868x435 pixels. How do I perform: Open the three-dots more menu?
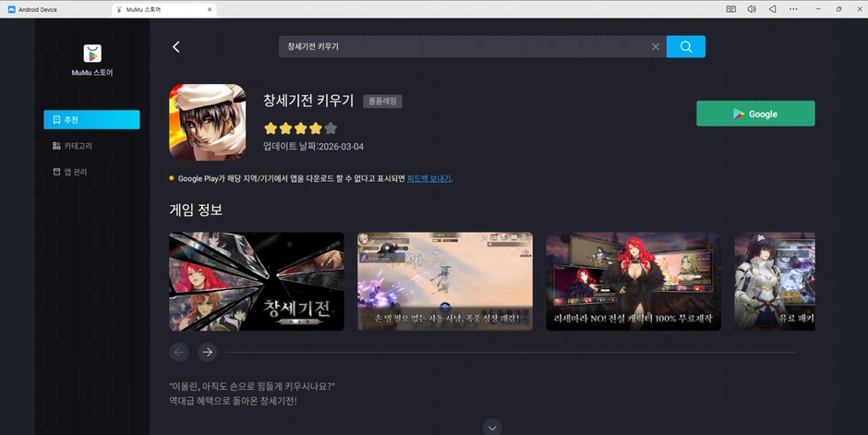(793, 9)
